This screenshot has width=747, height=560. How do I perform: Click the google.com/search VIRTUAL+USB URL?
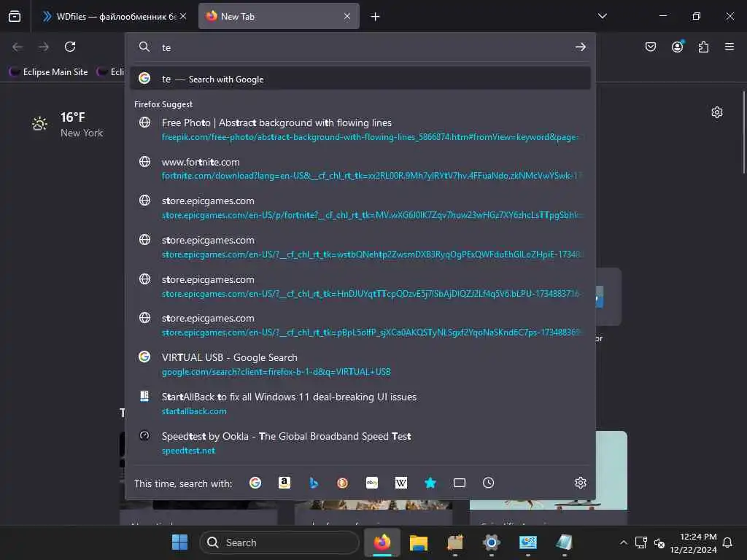276,372
